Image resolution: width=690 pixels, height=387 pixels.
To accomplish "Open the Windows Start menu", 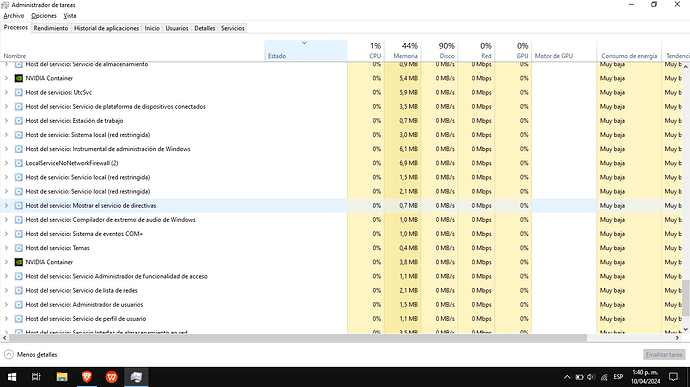I will pyautogui.click(x=12, y=377).
